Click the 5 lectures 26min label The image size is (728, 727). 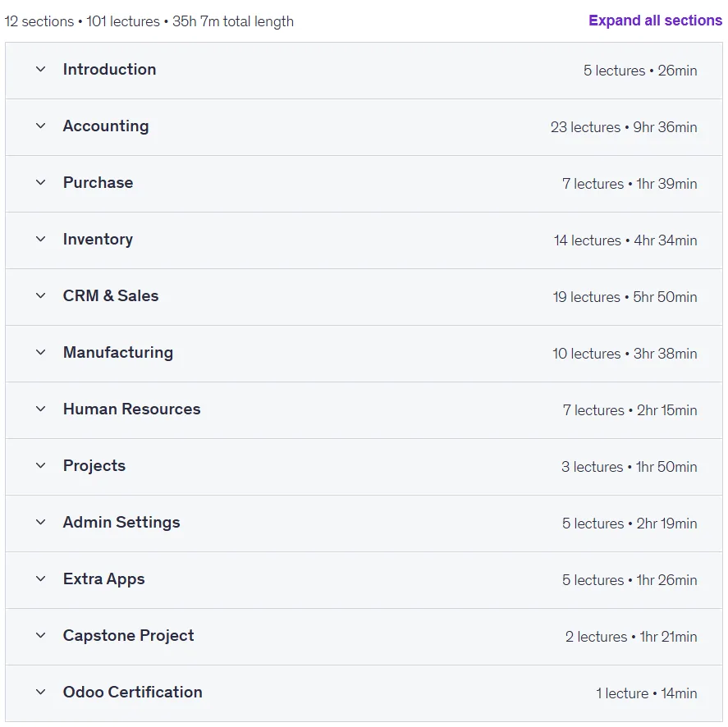tap(640, 71)
